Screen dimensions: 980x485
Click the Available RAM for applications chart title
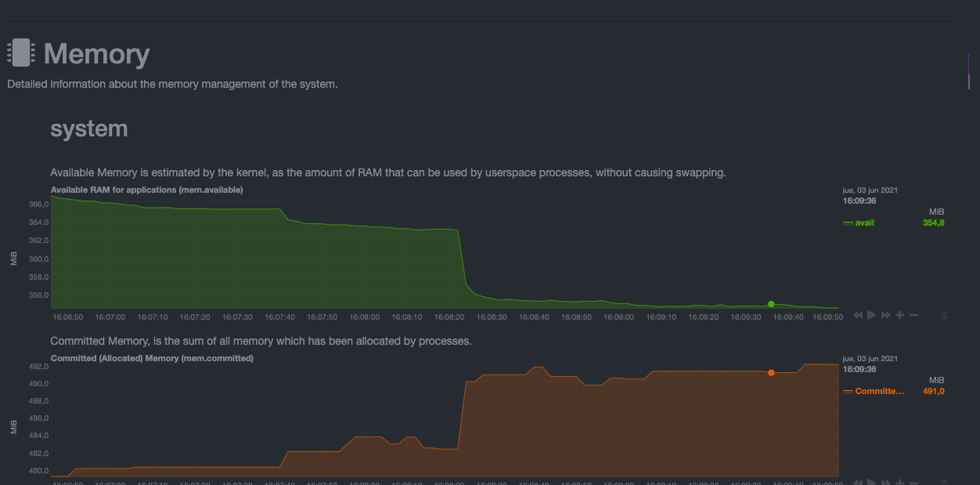[146, 190]
